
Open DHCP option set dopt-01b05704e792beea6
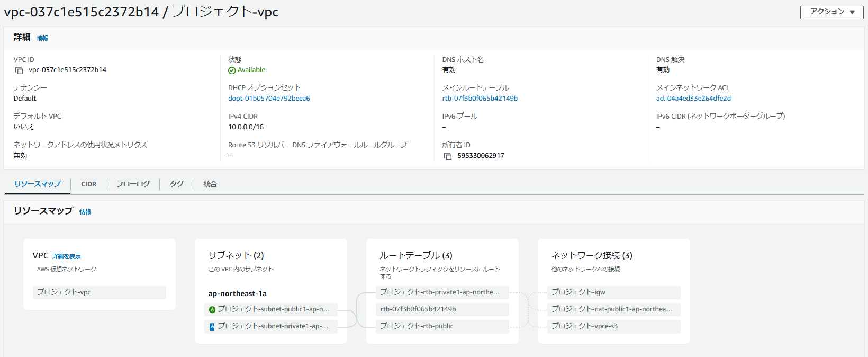point(269,99)
